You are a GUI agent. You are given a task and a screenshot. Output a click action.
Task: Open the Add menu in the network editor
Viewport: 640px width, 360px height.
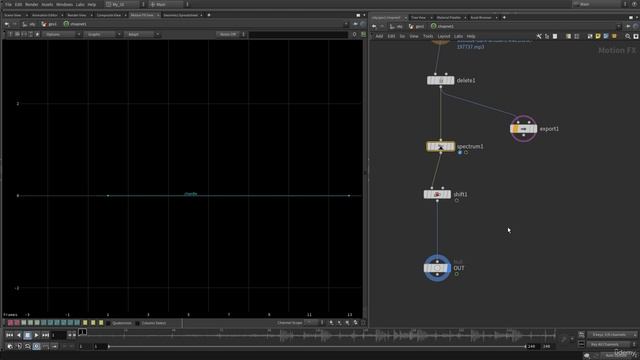tap(379, 36)
